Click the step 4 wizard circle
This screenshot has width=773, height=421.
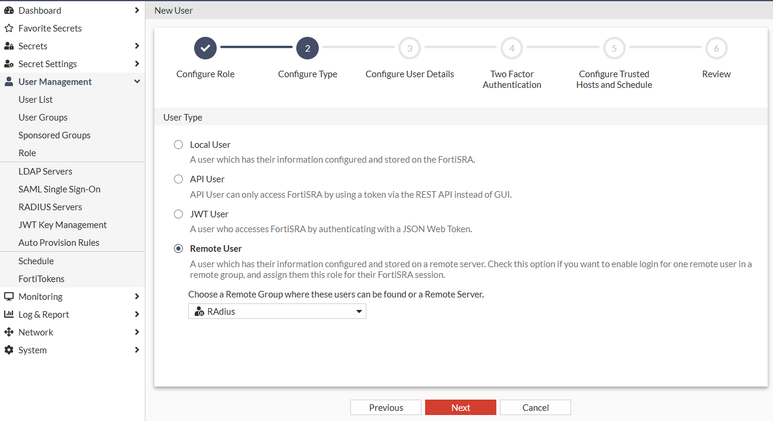pyautogui.click(x=512, y=48)
